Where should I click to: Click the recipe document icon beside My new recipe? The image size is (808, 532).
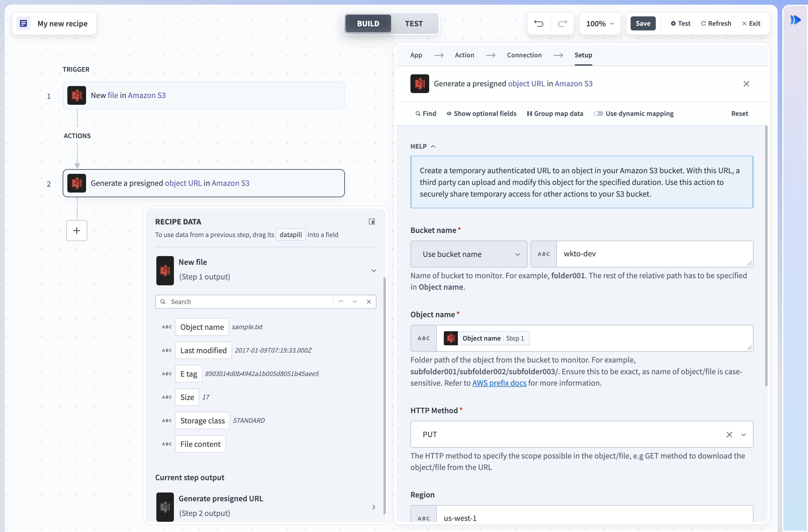click(23, 23)
